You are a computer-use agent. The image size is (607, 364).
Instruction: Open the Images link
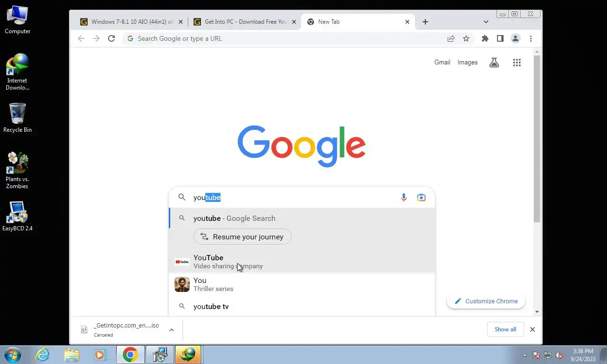tap(467, 62)
